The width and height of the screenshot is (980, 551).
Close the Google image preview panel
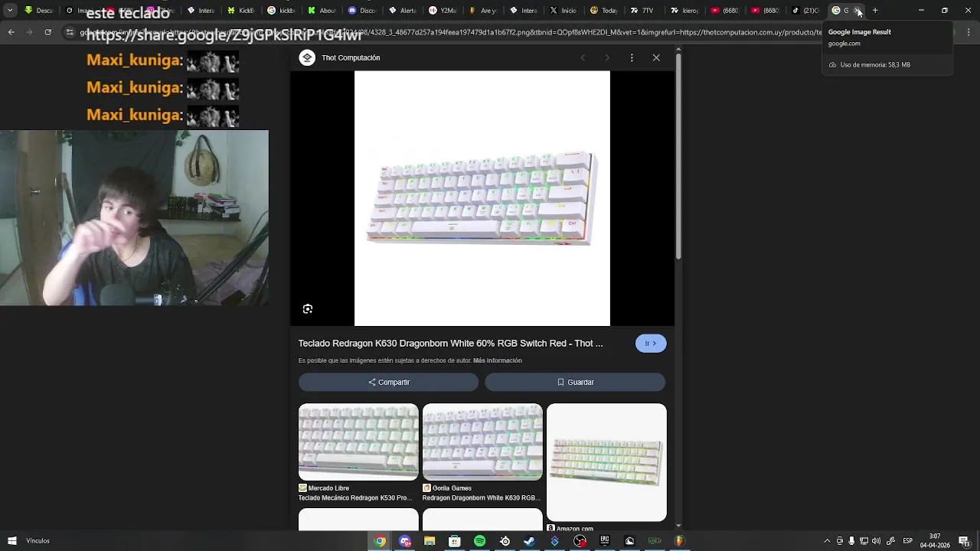point(656,57)
